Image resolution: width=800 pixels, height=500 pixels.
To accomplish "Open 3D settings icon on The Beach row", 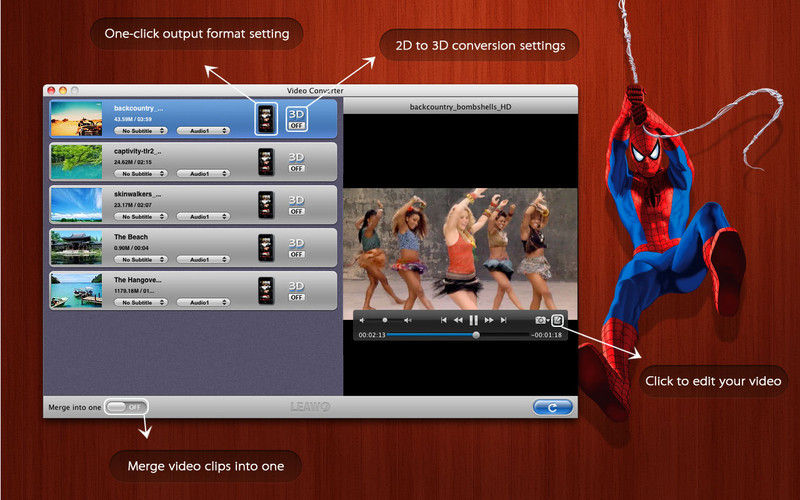I will [296, 243].
